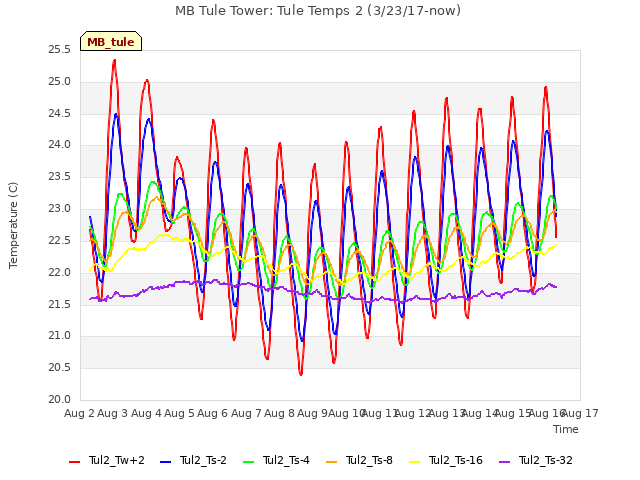Click the Aug 17 x-axis label

[582, 413]
